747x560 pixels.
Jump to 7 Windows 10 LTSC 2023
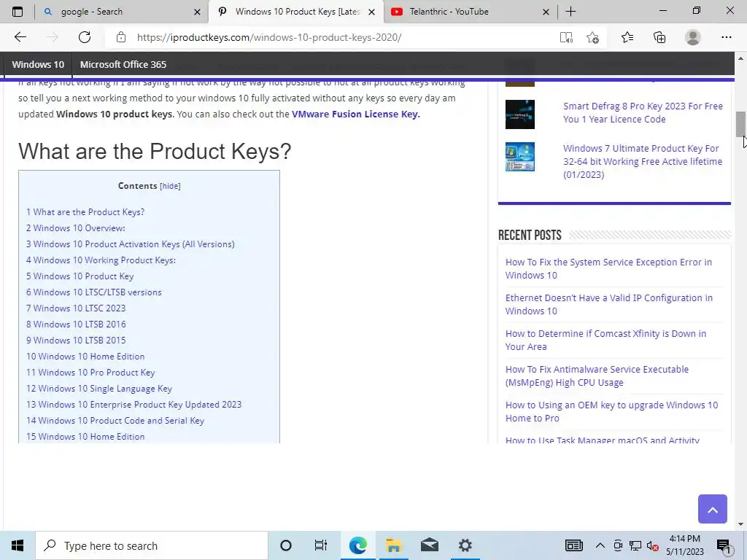(x=76, y=308)
